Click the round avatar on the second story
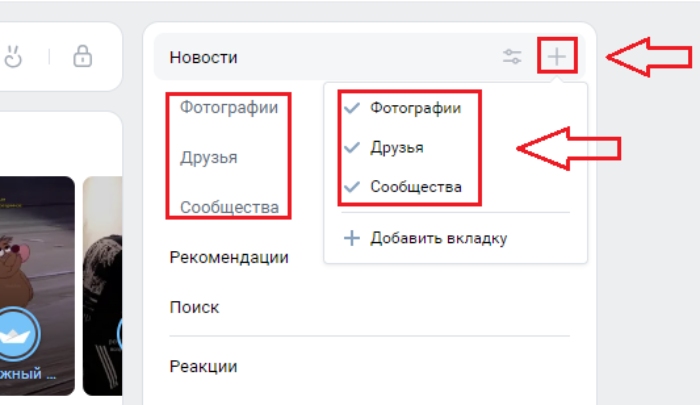This screenshot has height=405, width=700. pyautogui.click(x=121, y=334)
